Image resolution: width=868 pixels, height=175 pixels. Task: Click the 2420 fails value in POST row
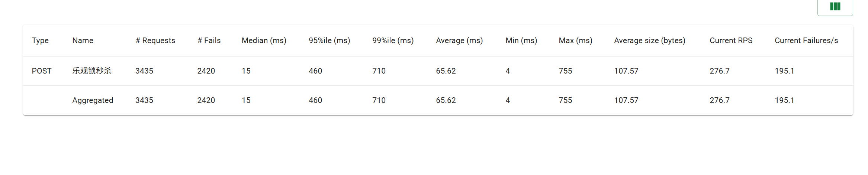[x=206, y=71]
